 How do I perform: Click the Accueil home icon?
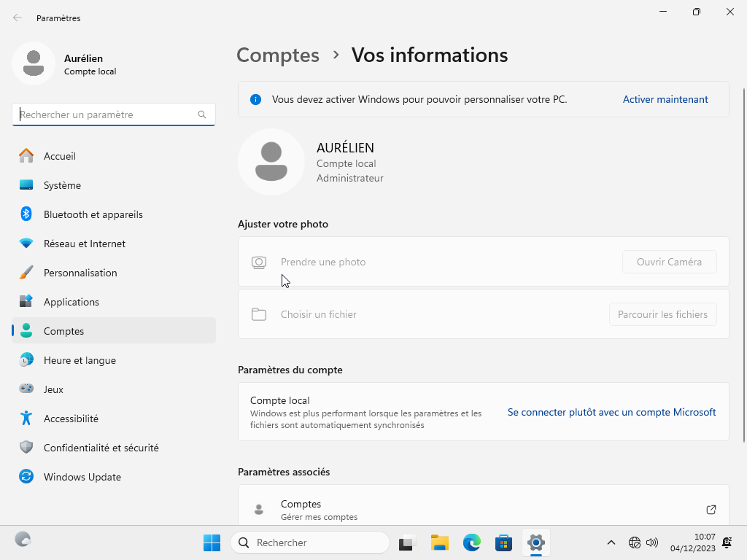(26, 156)
